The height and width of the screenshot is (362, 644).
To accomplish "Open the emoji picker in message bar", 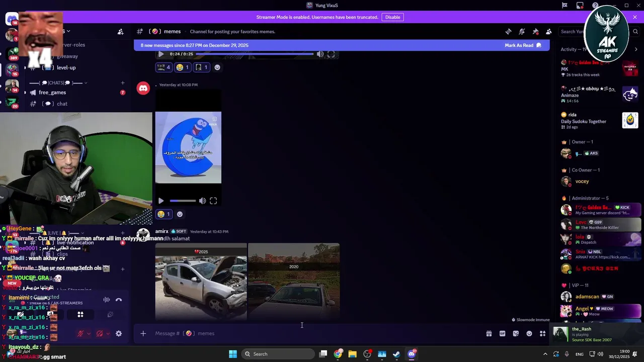I will tap(529, 333).
